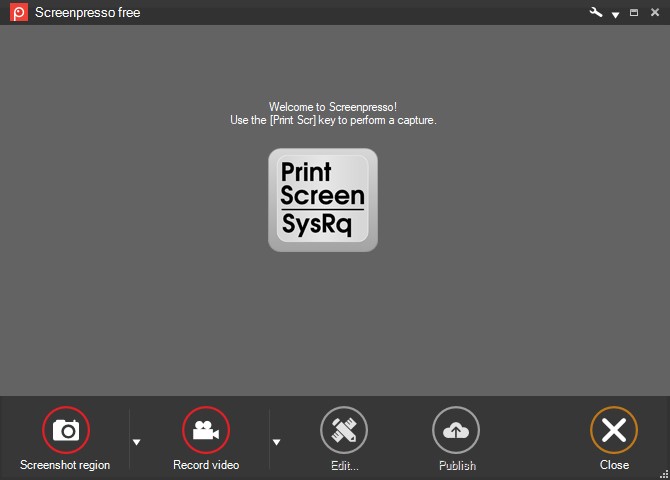The width and height of the screenshot is (670, 480).
Task: Click the Screenpresso logo in the title bar
Action: tap(17, 13)
